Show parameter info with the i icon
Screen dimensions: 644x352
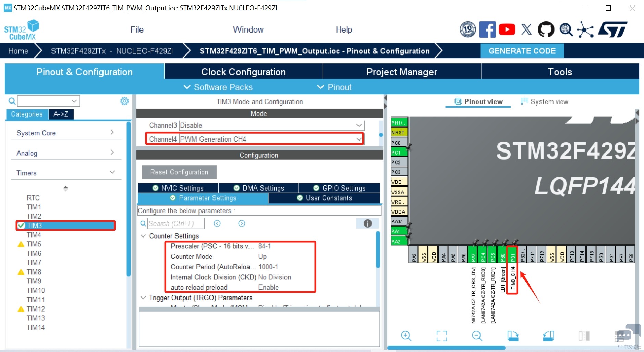pyautogui.click(x=367, y=223)
